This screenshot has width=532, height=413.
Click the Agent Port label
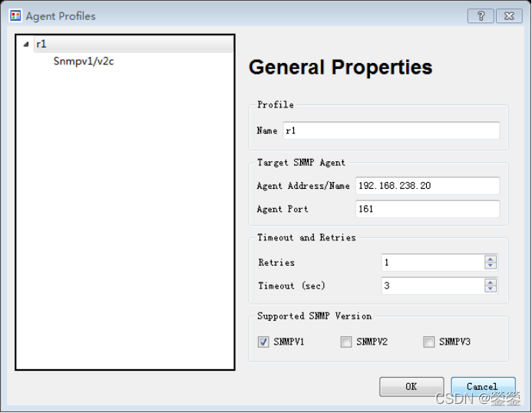click(283, 209)
